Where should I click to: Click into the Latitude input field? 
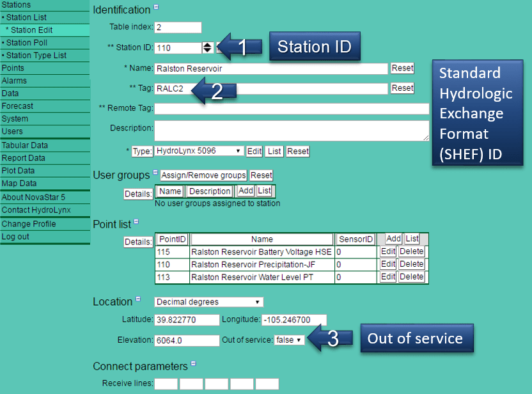tap(187, 320)
